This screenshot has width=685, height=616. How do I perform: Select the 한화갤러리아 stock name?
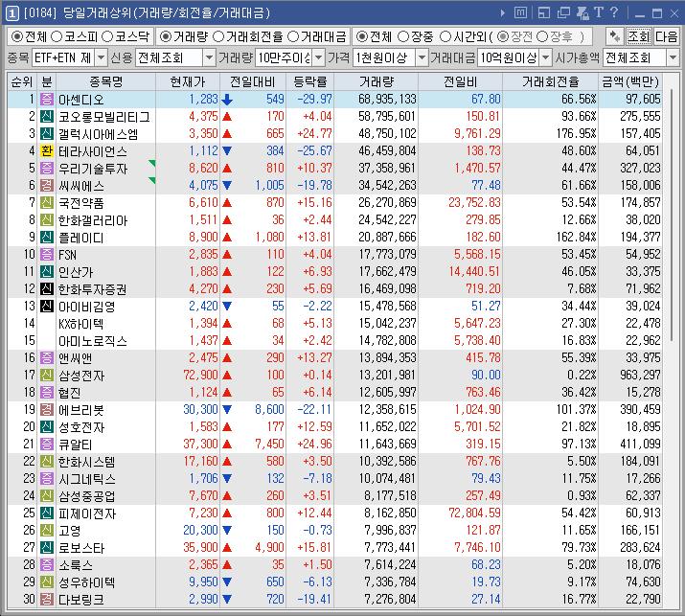(x=93, y=220)
